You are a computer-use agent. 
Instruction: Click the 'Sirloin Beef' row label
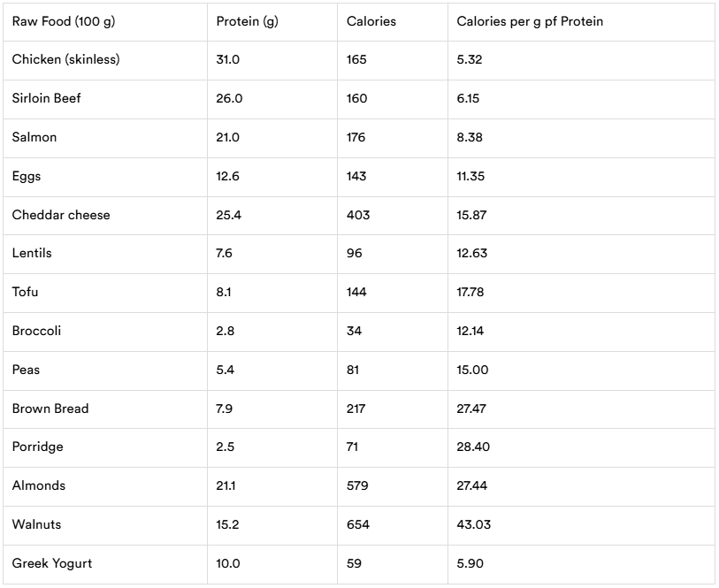point(46,98)
